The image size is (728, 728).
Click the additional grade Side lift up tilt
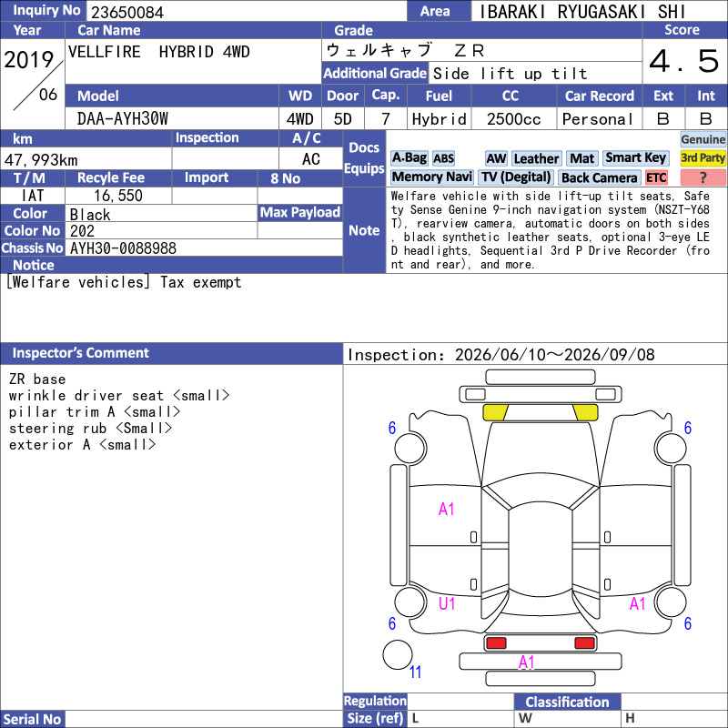(511, 74)
